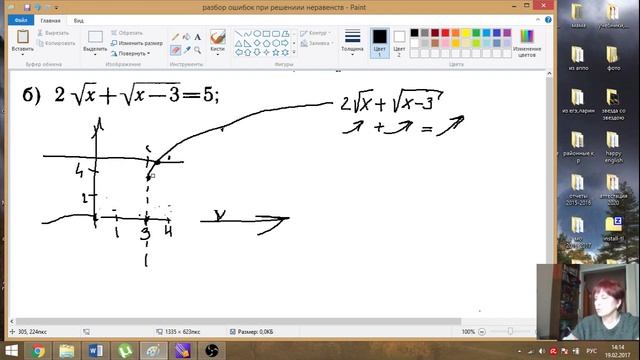
Task: Open Customize Quick Access Toolbar dropdown
Action: [56, 8]
